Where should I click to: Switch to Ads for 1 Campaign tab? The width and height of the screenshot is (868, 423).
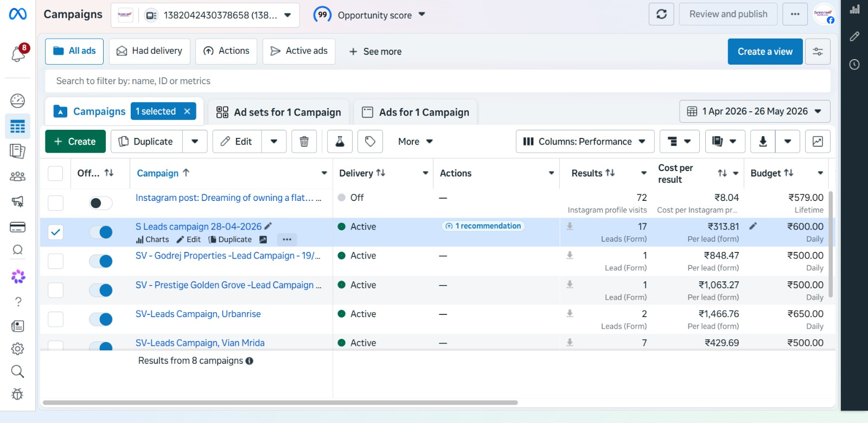pyautogui.click(x=416, y=112)
